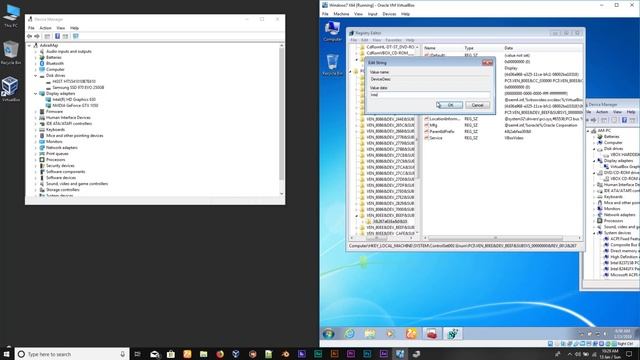Open Help menu in VirtualBox window
Viewport: 640px width, 360px height.
pos(405,14)
